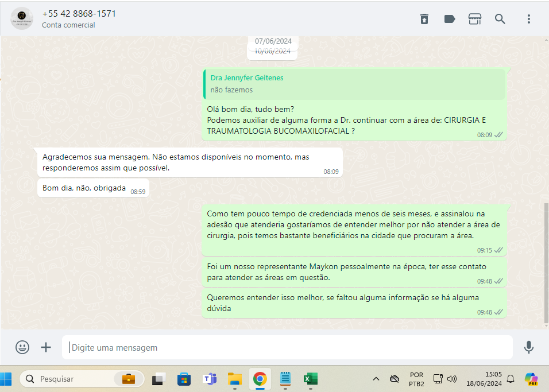
Task: Open the label tag icon in header
Action: 450,19
